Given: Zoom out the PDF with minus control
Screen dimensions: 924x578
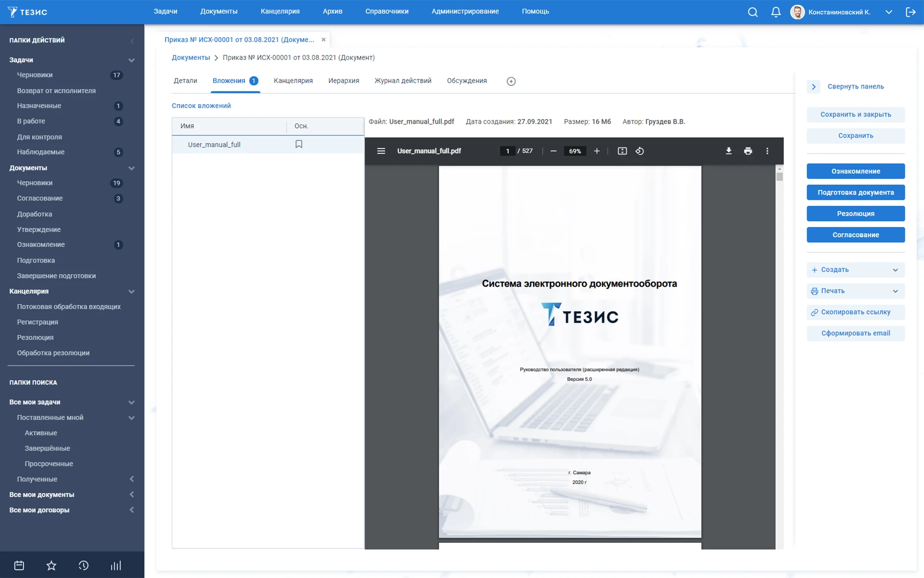Looking at the screenshot, I should click(553, 151).
